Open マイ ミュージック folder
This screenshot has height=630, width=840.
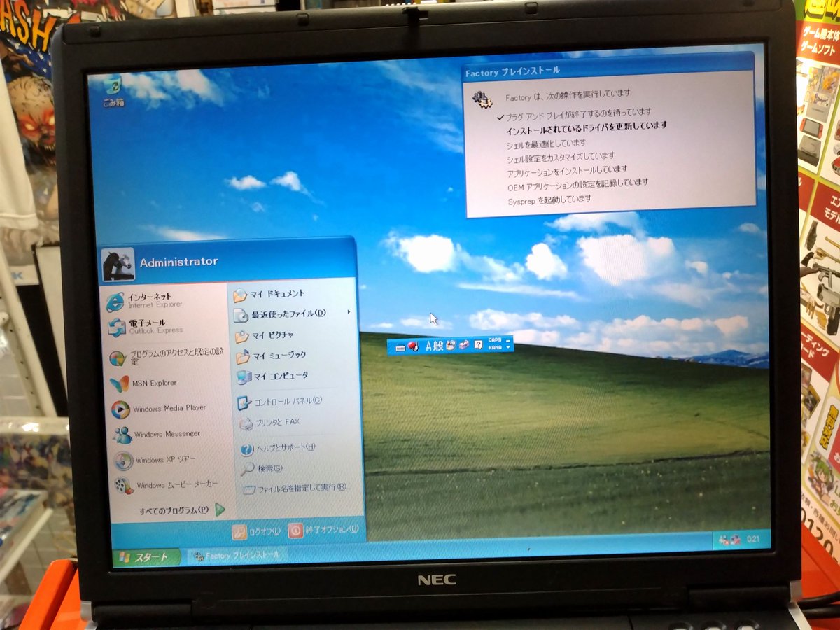pyautogui.click(x=272, y=356)
